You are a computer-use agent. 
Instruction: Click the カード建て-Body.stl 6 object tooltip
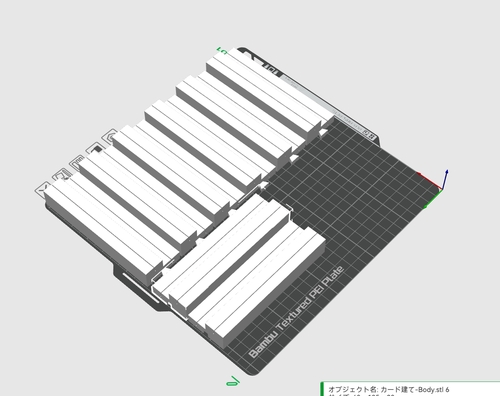(388, 389)
